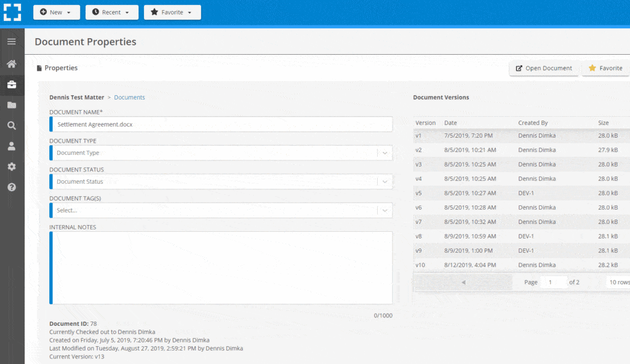Open the Document Type dropdown
The height and width of the screenshot is (364, 630).
tap(385, 152)
